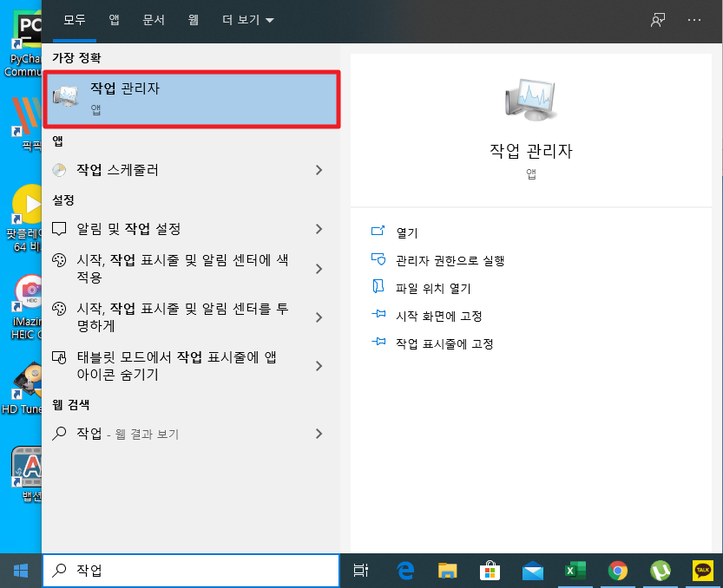Click the pin icon beside 시작 화면에 고정
Image resolution: width=723 pixels, height=588 pixels.
pyautogui.click(x=378, y=314)
